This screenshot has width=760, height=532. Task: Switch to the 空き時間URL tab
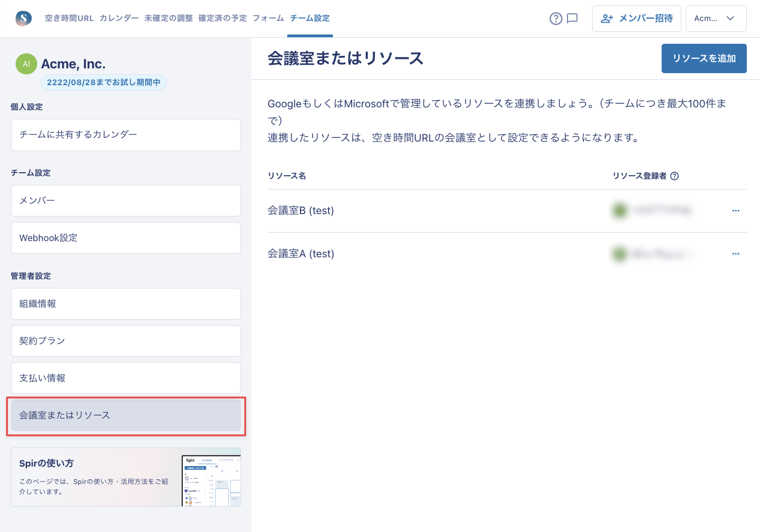[69, 19]
